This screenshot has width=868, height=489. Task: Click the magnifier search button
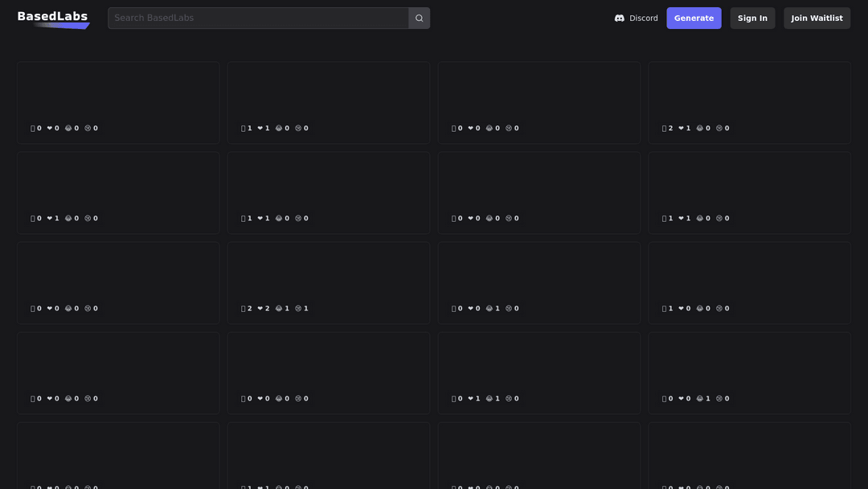click(x=419, y=18)
